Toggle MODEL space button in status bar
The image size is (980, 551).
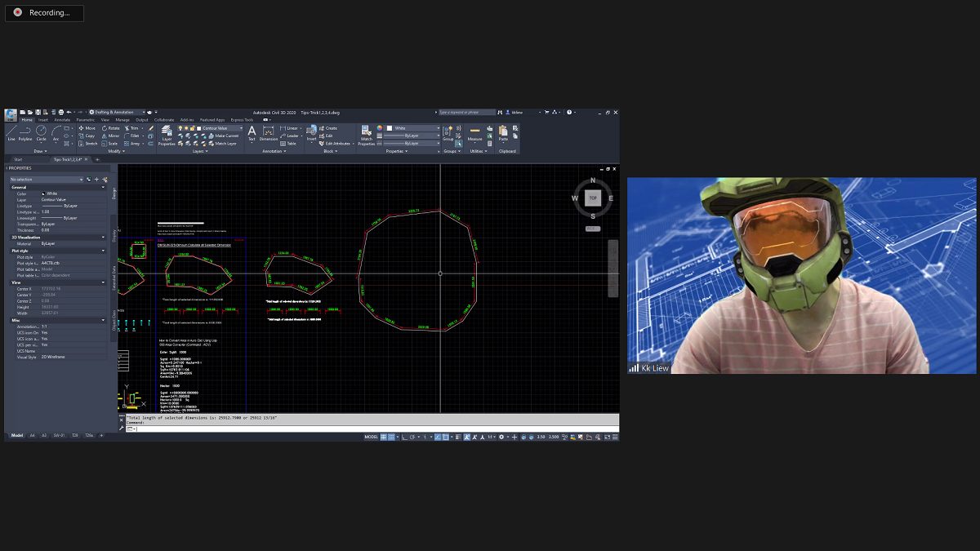coord(371,437)
